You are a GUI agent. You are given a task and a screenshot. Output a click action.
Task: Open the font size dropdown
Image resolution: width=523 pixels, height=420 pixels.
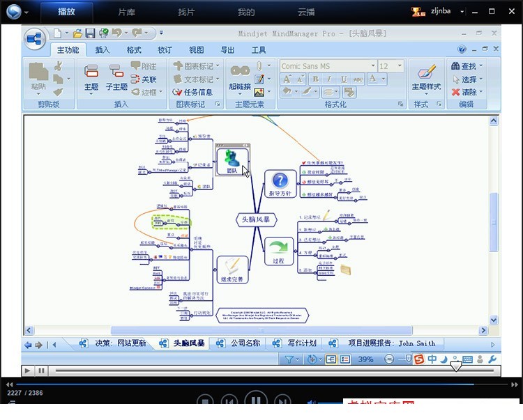pos(400,66)
